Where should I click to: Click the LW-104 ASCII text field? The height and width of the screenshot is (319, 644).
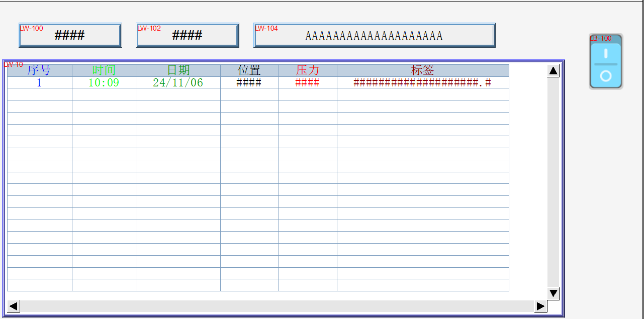tap(374, 35)
